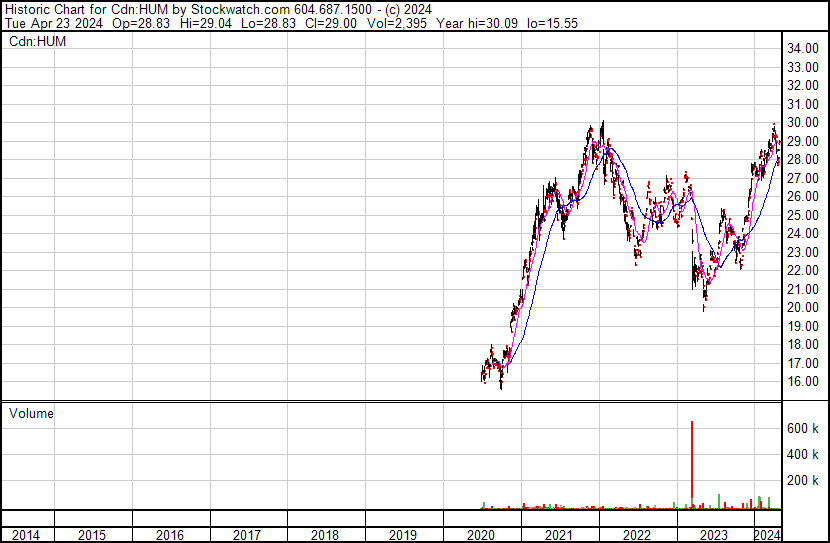Select the 200 k volume axis label
Viewport: 830px width, 543px height.
803,481
